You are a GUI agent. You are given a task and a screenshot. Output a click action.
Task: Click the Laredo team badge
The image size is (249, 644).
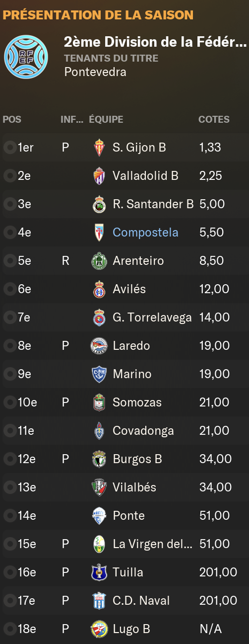coord(99,346)
